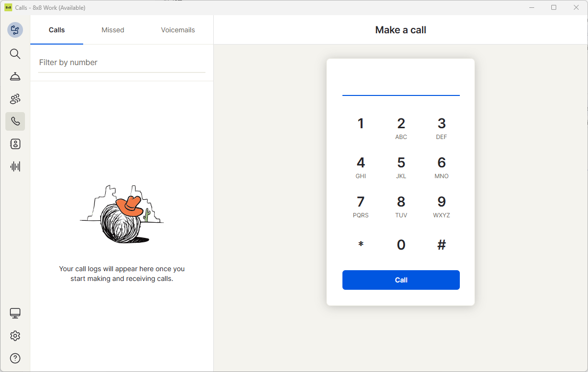Switch to the Missed tab
588x372 pixels.
point(113,30)
